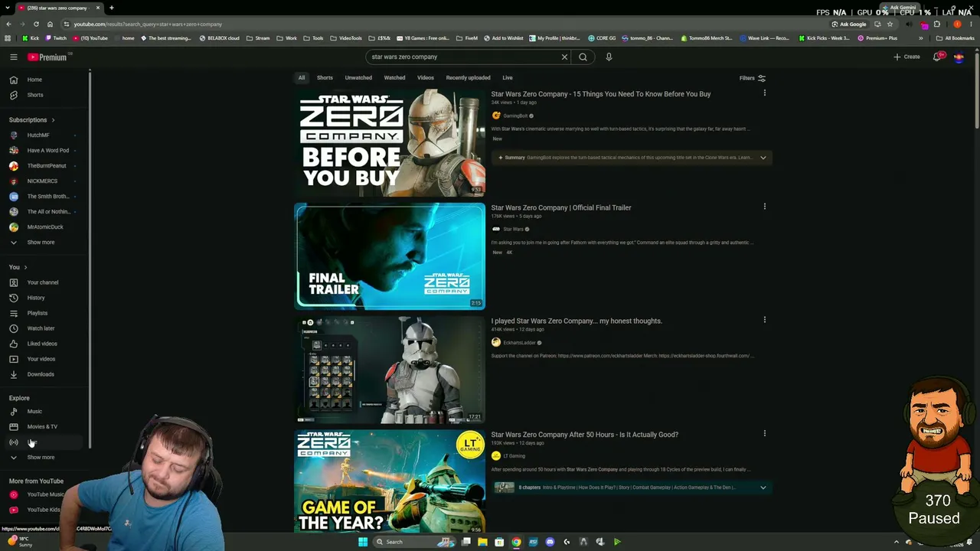The width and height of the screenshot is (980, 551).
Task: Open Discord from the taskbar
Action: 550,542
